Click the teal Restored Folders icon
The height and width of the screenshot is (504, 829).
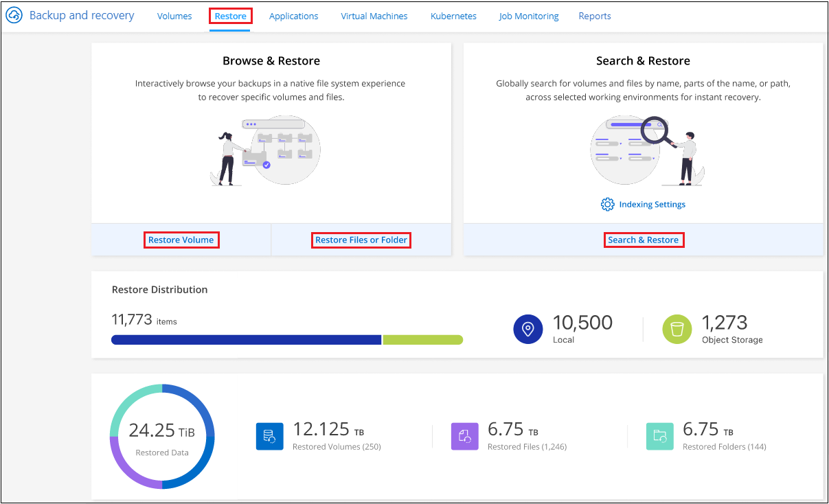click(660, 436)
